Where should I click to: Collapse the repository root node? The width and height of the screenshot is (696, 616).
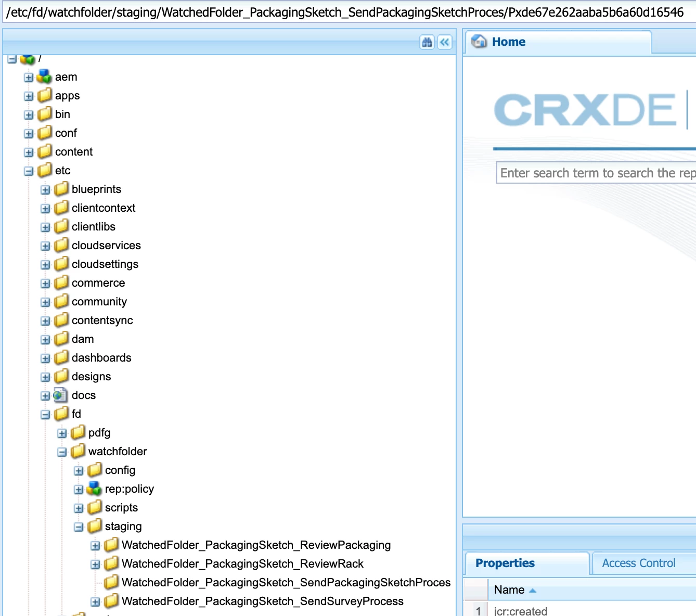coord(12,59)
